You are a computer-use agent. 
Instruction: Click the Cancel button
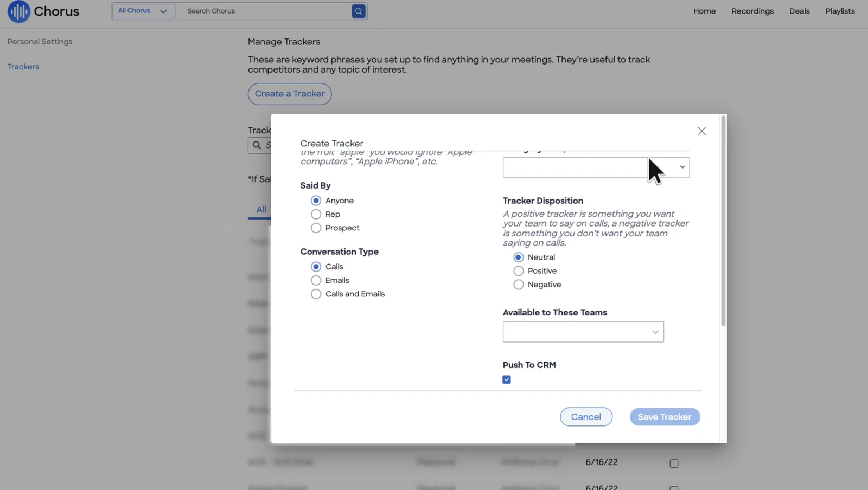tap(586, 417)
